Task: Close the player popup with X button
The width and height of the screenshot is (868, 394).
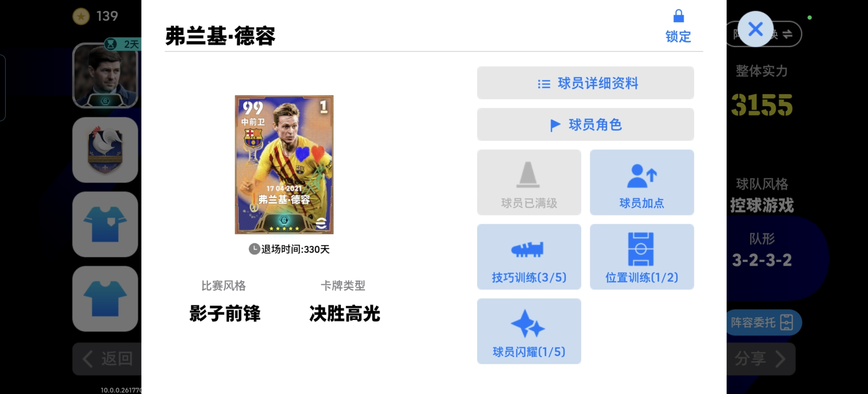Action: click(x=755, y=29)
